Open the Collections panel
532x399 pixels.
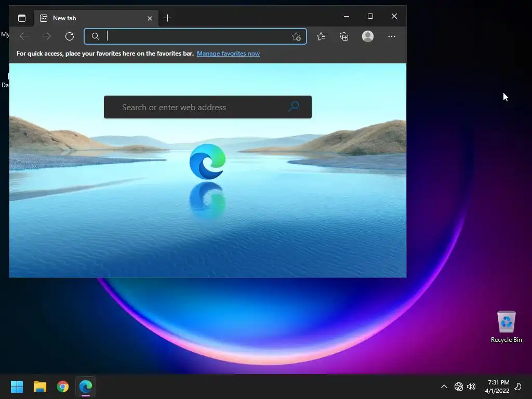pyautogui.click(x=344, y=36)
